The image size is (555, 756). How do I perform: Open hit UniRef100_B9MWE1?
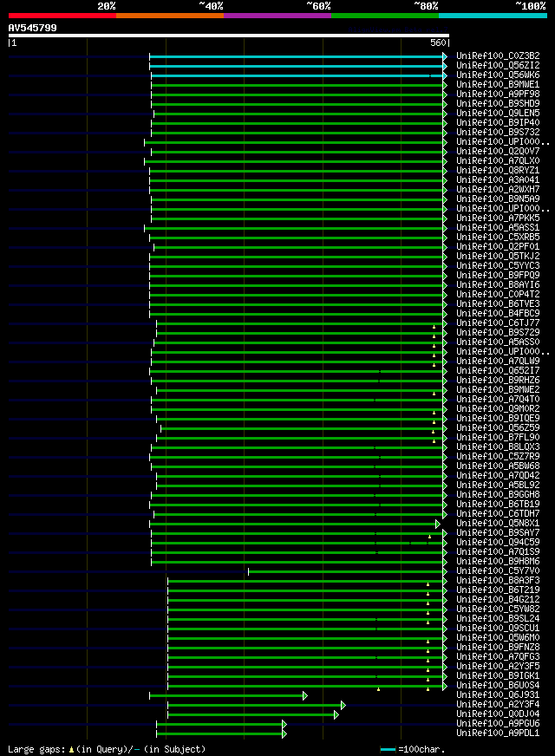pos(498,85)
